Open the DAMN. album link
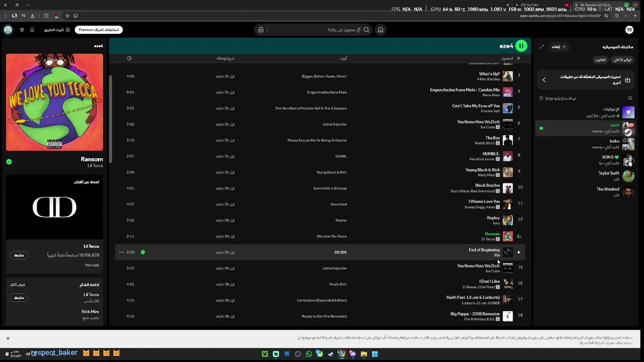644x362 pixels. pos(341,156)
